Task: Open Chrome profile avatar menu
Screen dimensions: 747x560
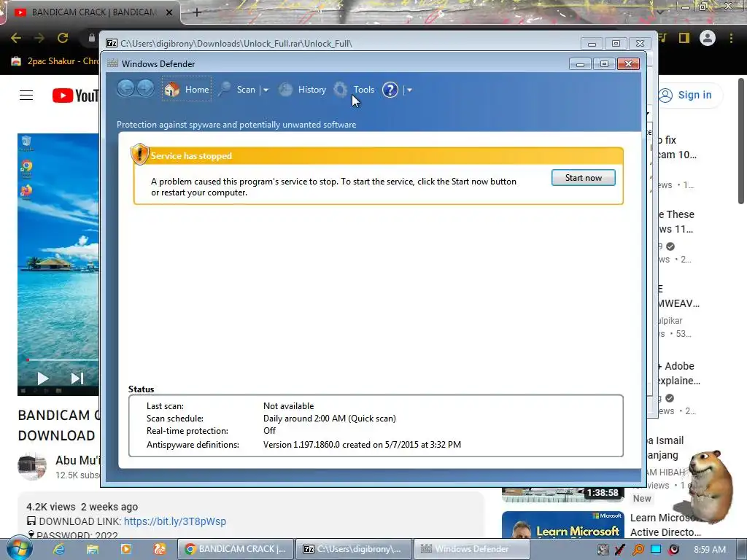Action: click(x=708, y=38)
